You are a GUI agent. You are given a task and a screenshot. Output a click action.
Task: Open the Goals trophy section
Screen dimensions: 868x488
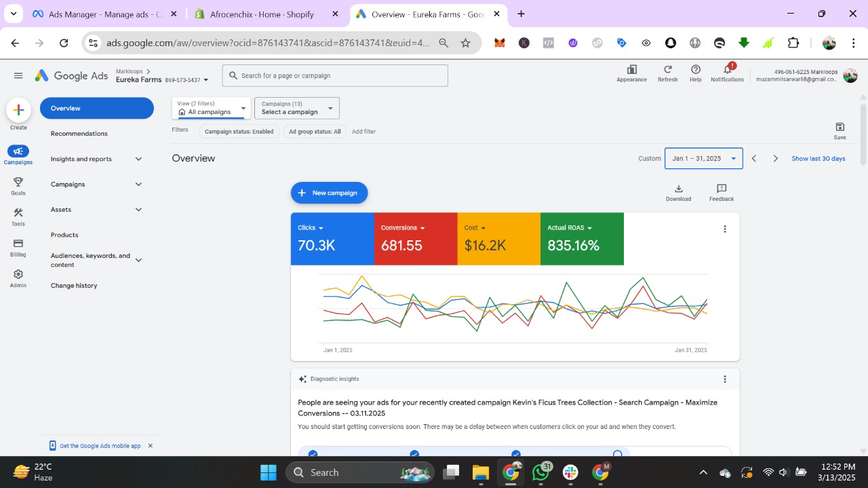pyautogui.click(x=18, y=187)
